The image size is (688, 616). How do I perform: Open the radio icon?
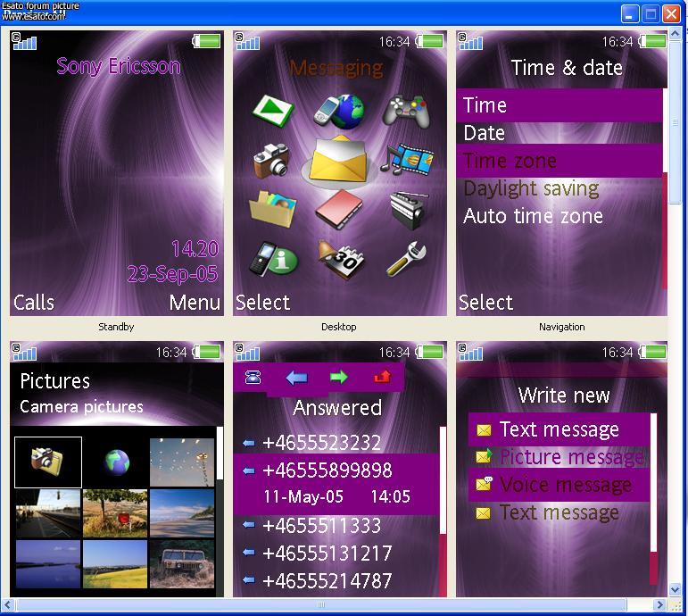pos(408,211)
